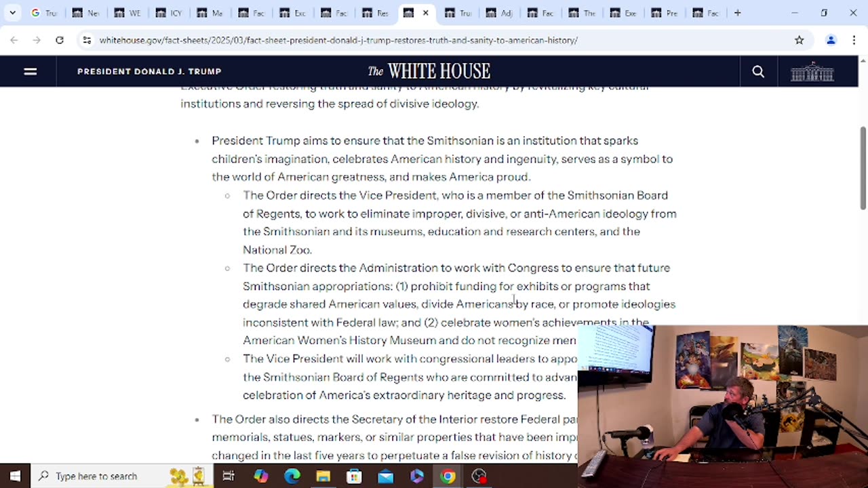The image size is (868, 488).
Task: Open the White House hamburger menu
Action: tap(30, 71)
